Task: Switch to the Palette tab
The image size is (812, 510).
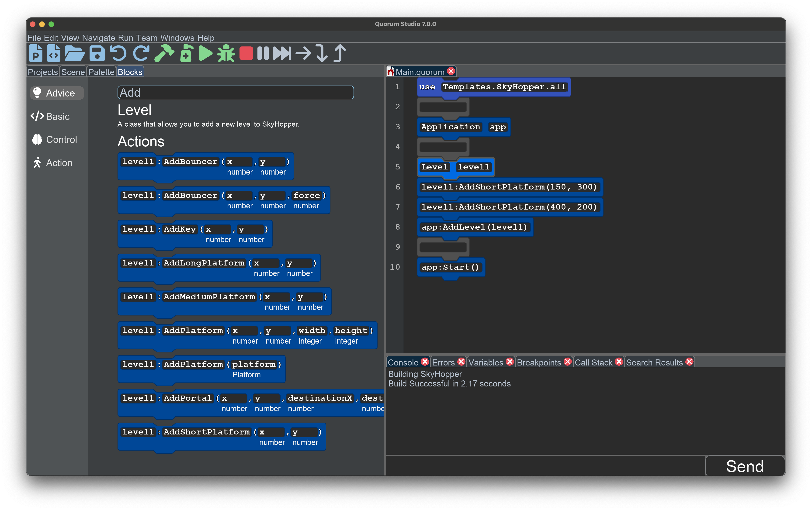Action: [101, 72]
